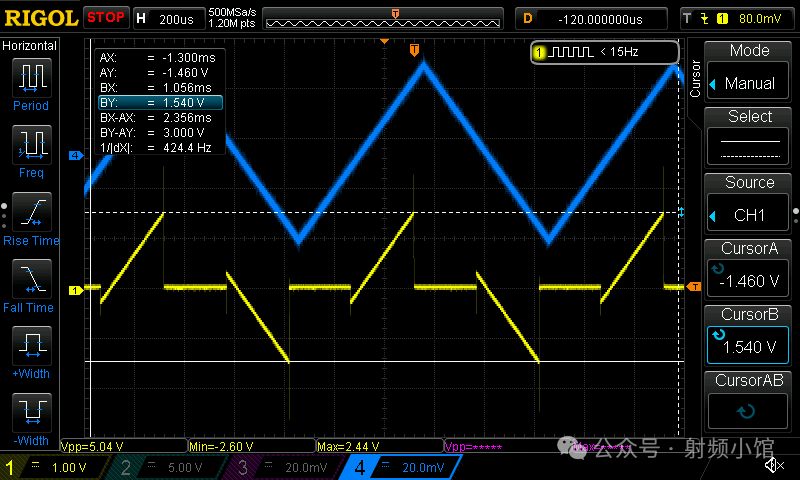Toggle channel 1 at 1.00 V
This screenshot has width=800, height=480.
50,467
